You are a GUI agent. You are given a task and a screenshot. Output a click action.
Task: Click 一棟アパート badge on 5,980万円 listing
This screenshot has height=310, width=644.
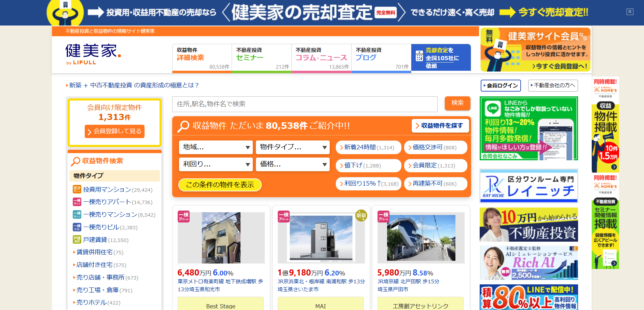pyautogui.click(x=383, y=217)
